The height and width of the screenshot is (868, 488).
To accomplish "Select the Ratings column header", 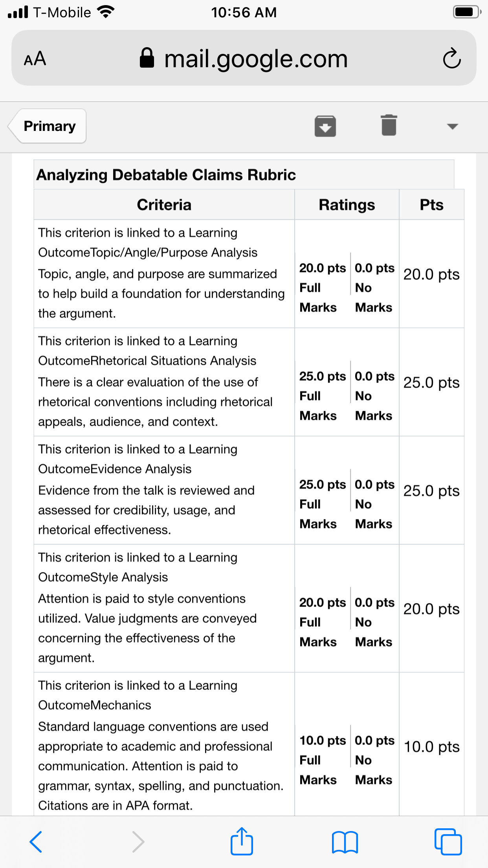I will 347,205.
